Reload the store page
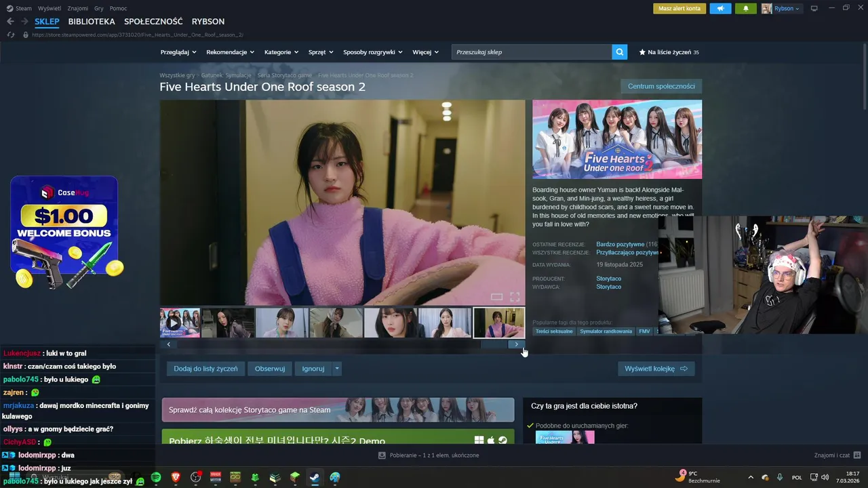The width and height of the screenshot is (868, 488). coord(11,35)
